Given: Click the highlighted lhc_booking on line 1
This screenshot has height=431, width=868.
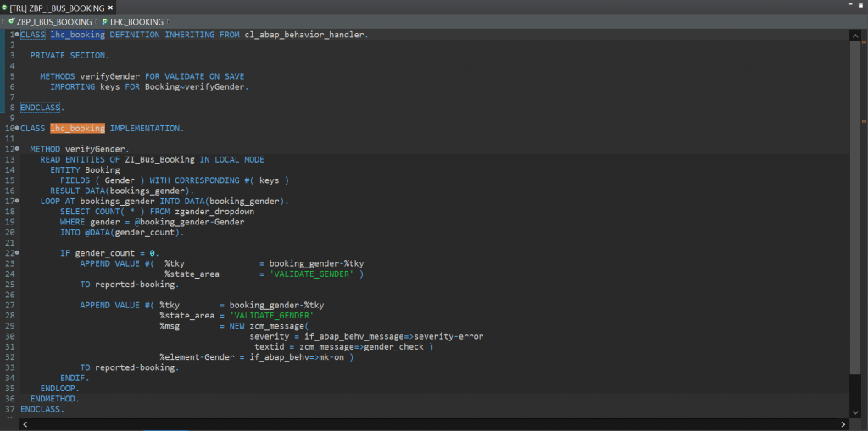Looking at the screenshot, I should point(77,35).
